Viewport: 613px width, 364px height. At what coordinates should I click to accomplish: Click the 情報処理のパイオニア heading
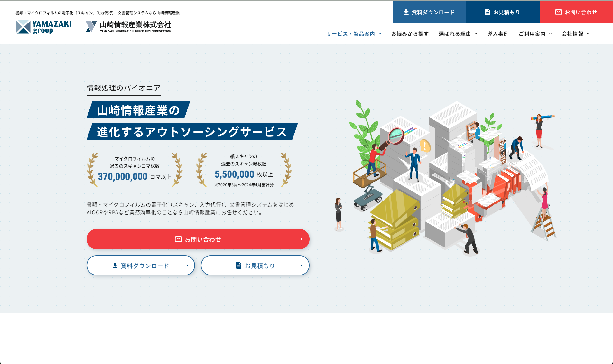pyautogui.click(x=124, y=88)
